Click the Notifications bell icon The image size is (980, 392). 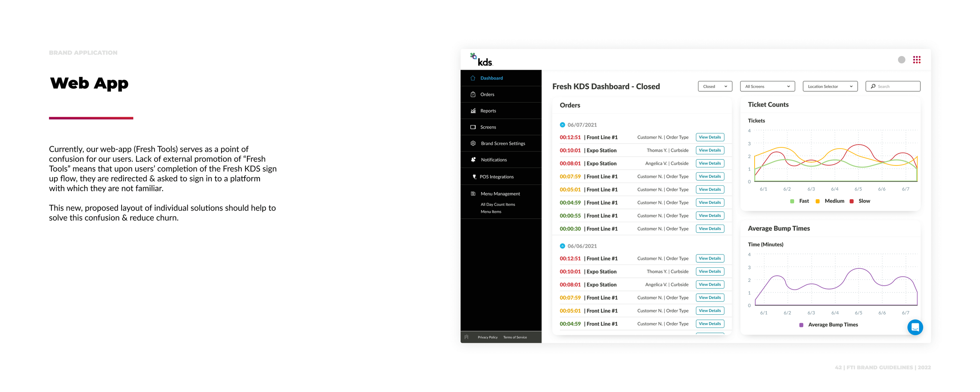point(473,160)
